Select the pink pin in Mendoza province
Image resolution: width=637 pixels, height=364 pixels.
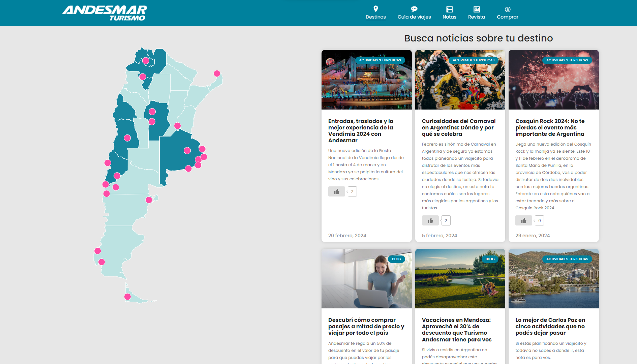pyautogui.click(x=127, y=138)
